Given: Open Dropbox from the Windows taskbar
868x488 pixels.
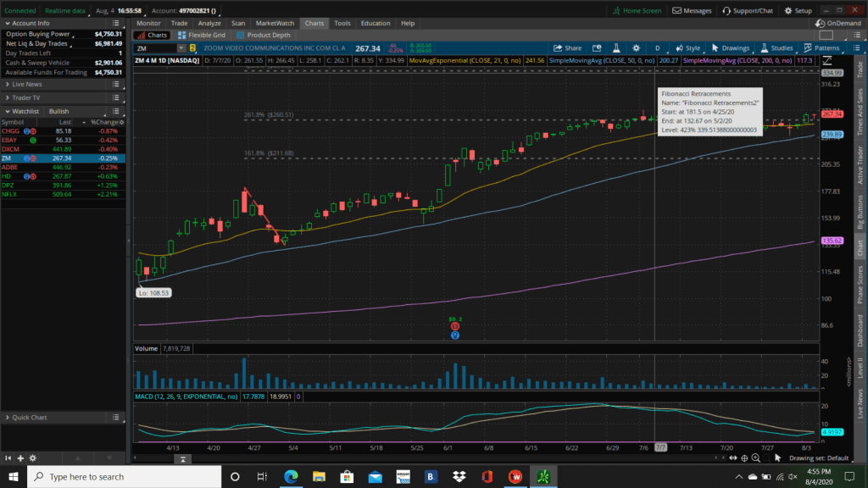Looking at the screenshot, I should click(458, 477).
